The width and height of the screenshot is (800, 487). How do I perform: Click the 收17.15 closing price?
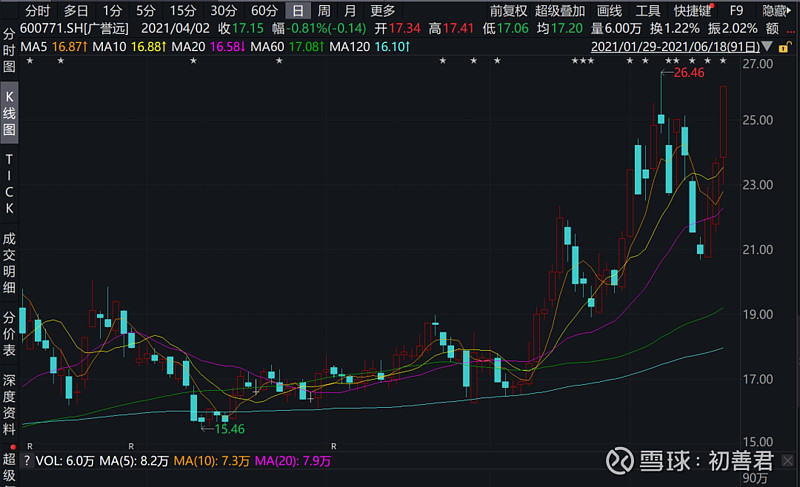[241, 29]
